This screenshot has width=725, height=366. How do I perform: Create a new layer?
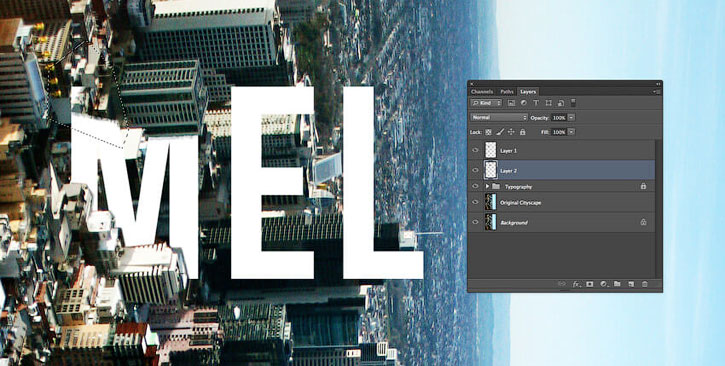click(631, 284)
